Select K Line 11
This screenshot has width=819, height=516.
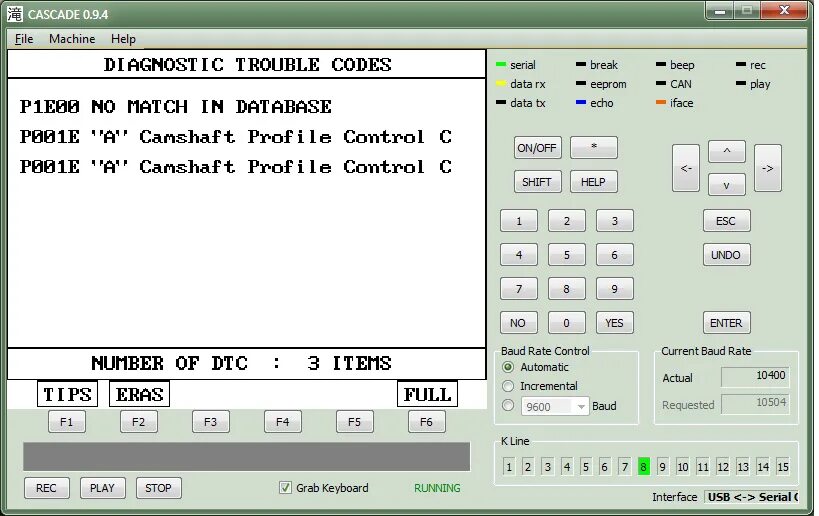(x=703, y=467)
